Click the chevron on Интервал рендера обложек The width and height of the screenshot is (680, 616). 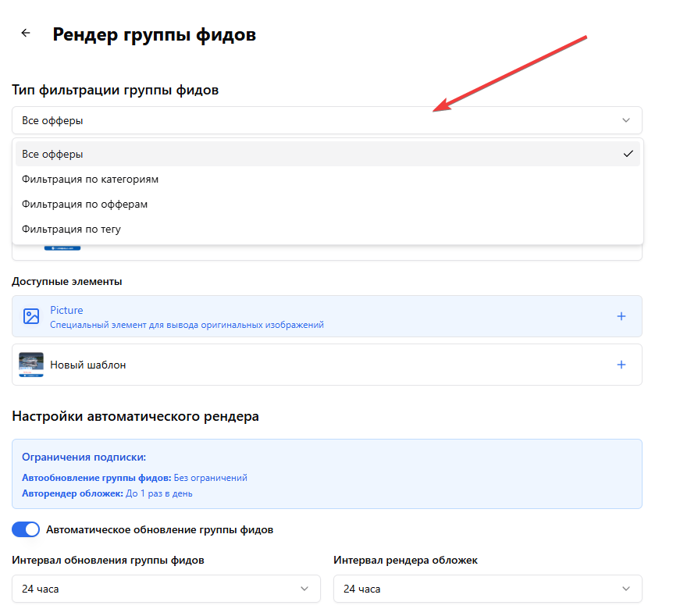pyautogui.click(x=625, y=589)
